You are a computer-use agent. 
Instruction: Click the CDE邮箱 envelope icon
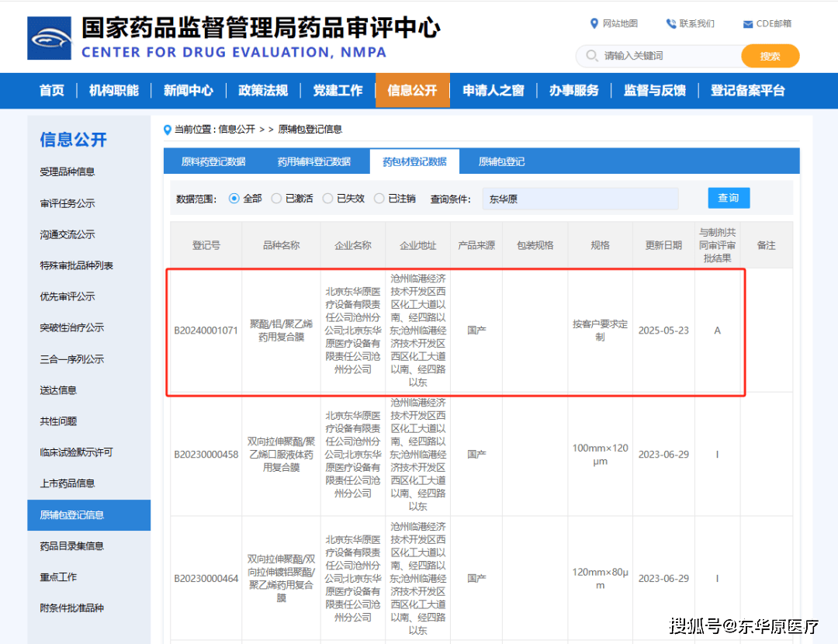748,24
